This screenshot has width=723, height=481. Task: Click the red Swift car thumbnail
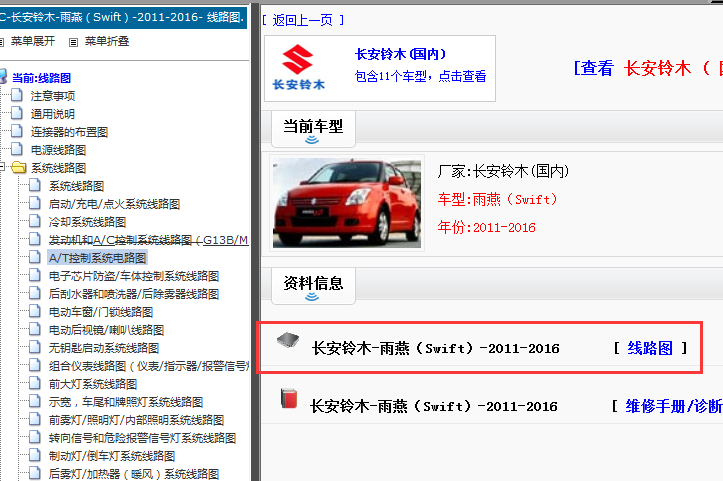(347, 203)
